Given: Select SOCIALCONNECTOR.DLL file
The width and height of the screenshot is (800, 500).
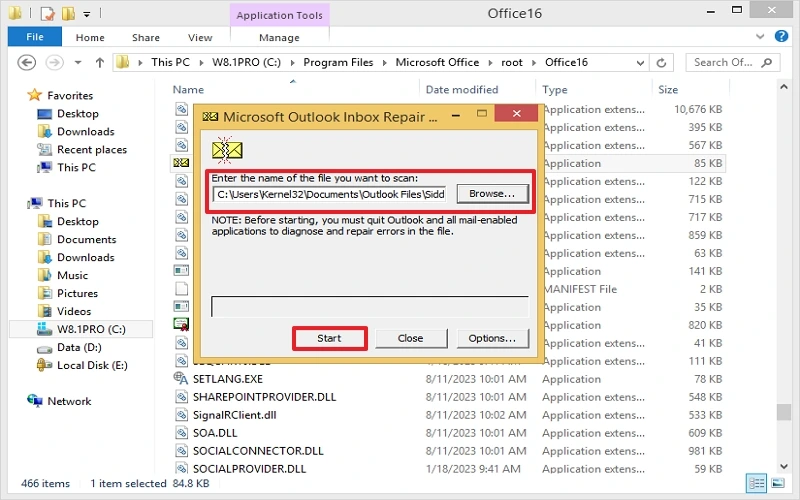Looking at the screenshot, I should (x=258, y=451).
